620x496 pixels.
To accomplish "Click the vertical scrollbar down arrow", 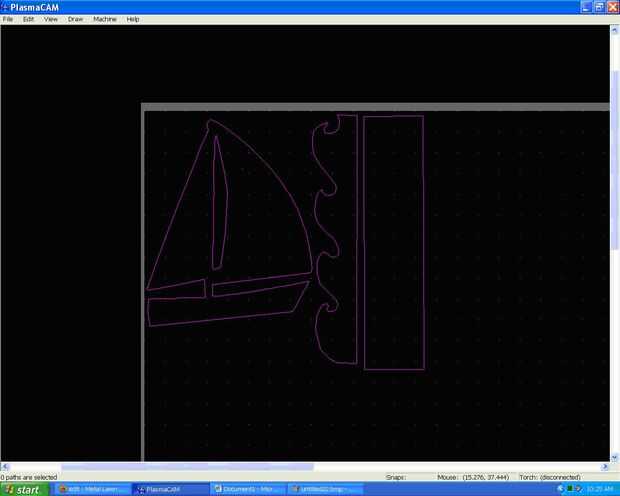I will 614,458.
